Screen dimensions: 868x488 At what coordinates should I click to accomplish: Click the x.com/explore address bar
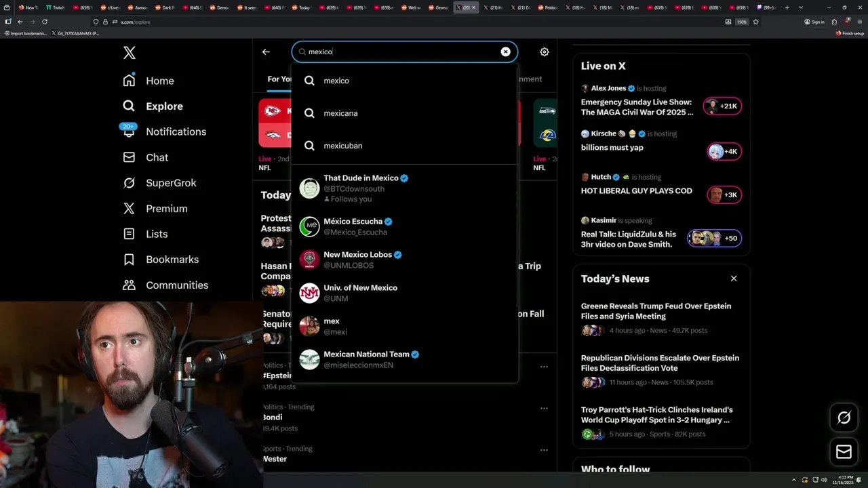click(x=407, y=22)
